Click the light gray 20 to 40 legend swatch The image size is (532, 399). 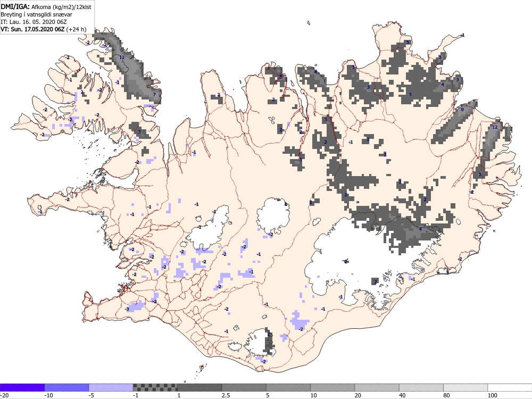pos(377,387)
